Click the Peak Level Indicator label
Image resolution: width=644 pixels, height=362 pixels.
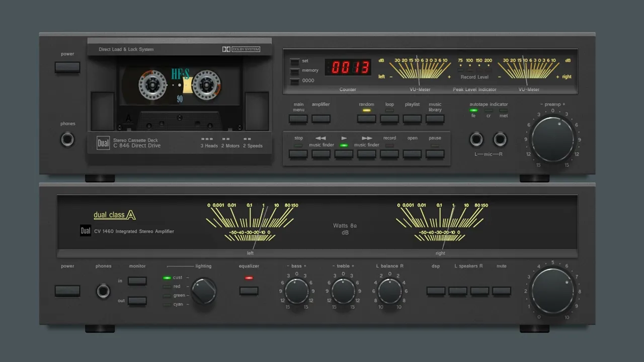point(474,89)
